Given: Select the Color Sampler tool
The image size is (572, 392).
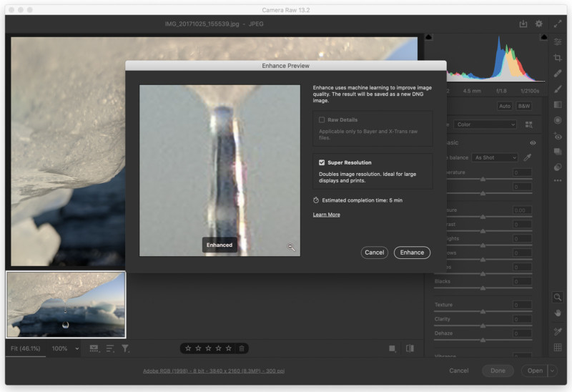Looking at the screenshot, I should click(x=558, y=331).
